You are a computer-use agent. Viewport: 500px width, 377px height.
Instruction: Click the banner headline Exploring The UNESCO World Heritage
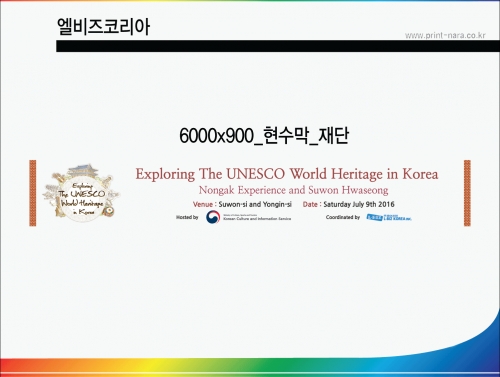[287, 174]
